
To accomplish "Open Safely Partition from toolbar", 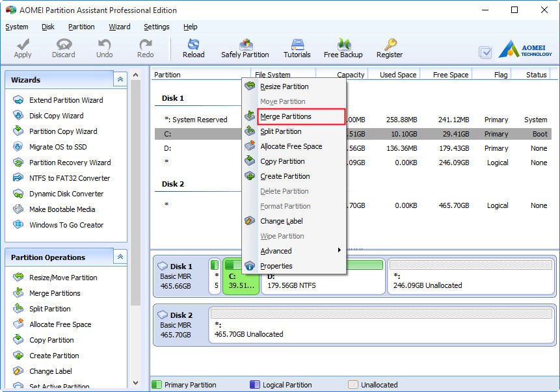I will click(245, 48).
